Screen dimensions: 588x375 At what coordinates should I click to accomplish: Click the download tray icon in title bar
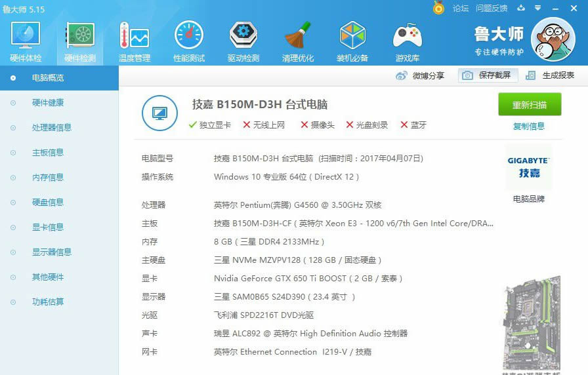[x=521, y=8]
